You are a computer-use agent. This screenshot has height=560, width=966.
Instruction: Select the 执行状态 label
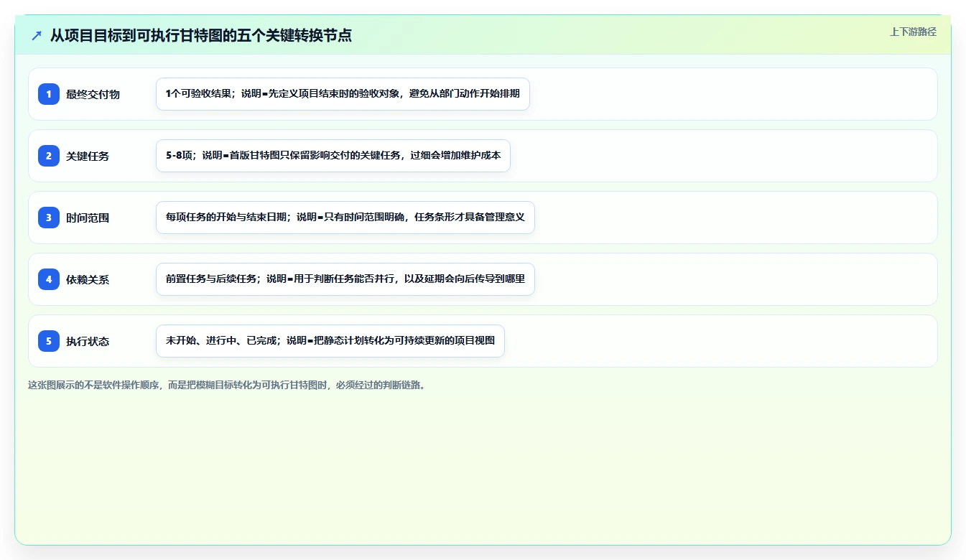coord(88,341)
